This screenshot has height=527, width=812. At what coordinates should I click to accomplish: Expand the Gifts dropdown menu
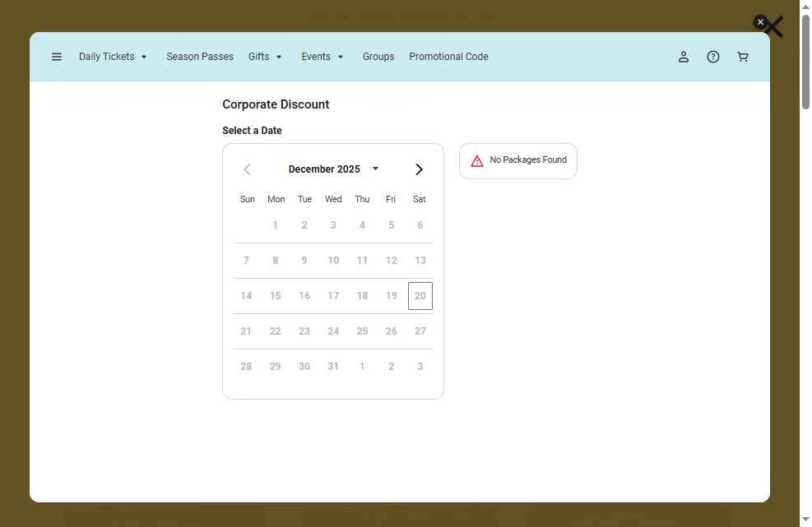coord(265,57)
